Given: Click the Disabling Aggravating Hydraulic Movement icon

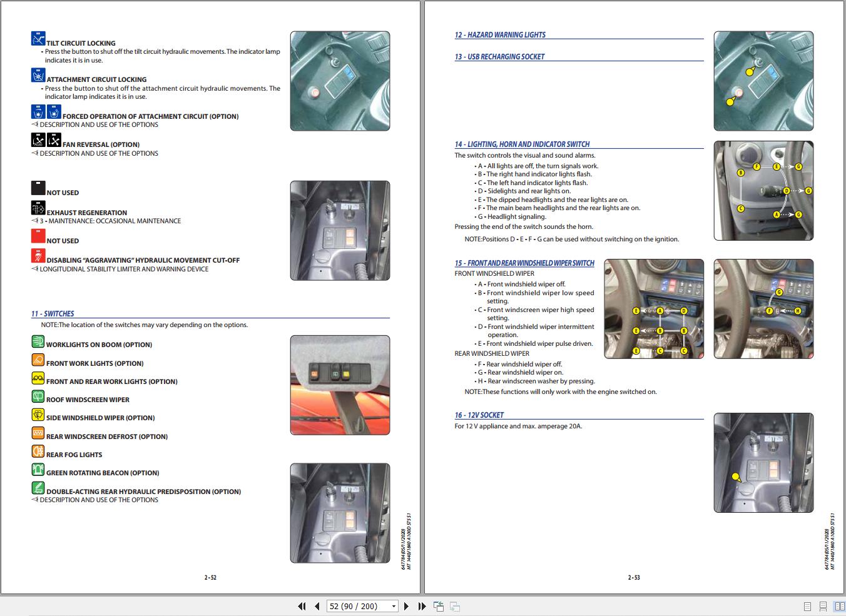Looking at the screenshot, I should tap(38, 256).
